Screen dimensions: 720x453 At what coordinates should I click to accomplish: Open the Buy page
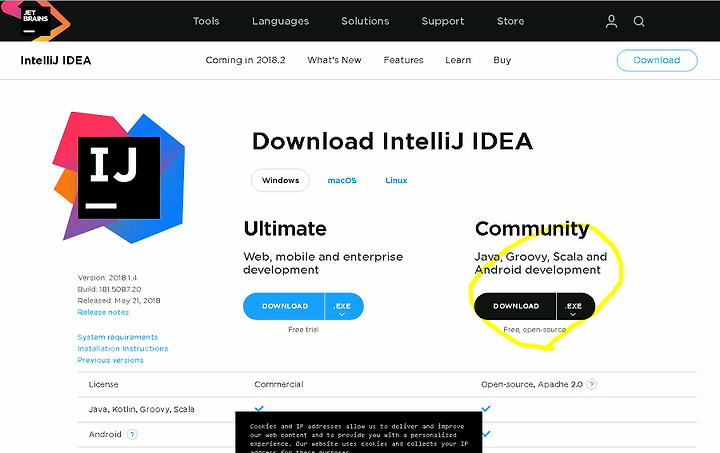pyautogui.click(x=502, y=60)
